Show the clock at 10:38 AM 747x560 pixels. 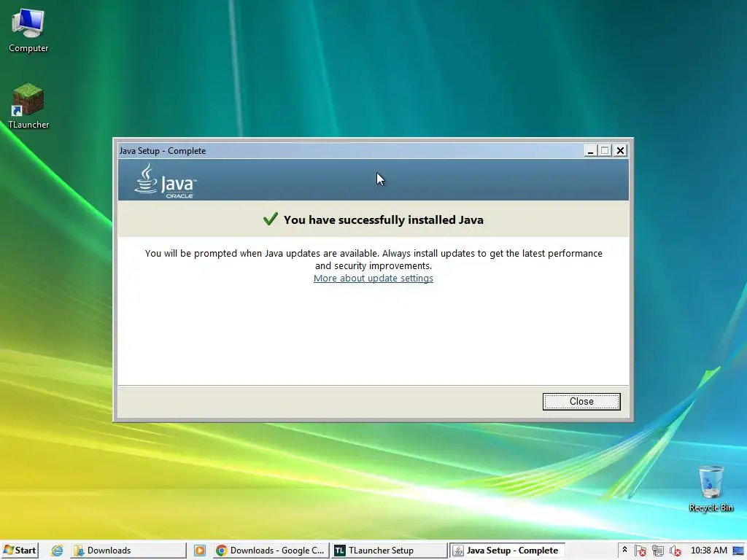pos(709,551)
